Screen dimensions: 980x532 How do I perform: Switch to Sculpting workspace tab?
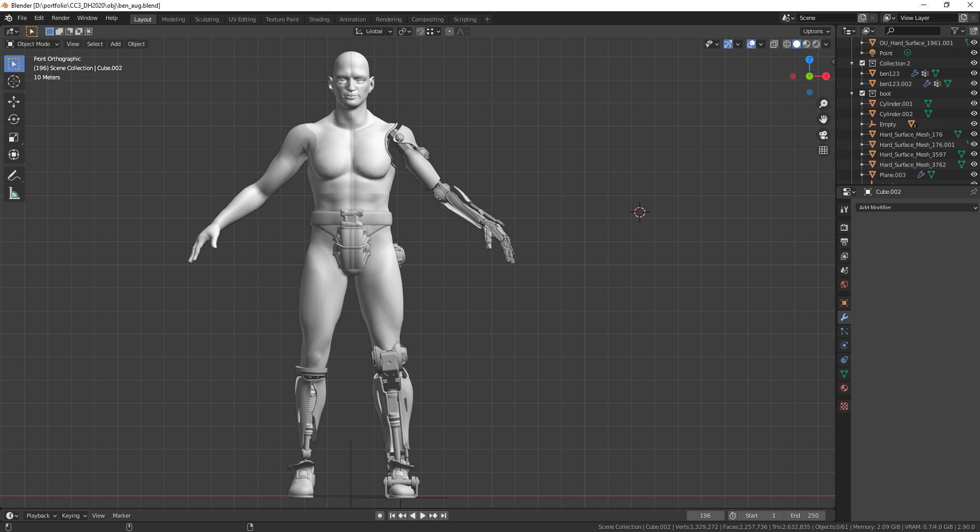coord(207,19)
